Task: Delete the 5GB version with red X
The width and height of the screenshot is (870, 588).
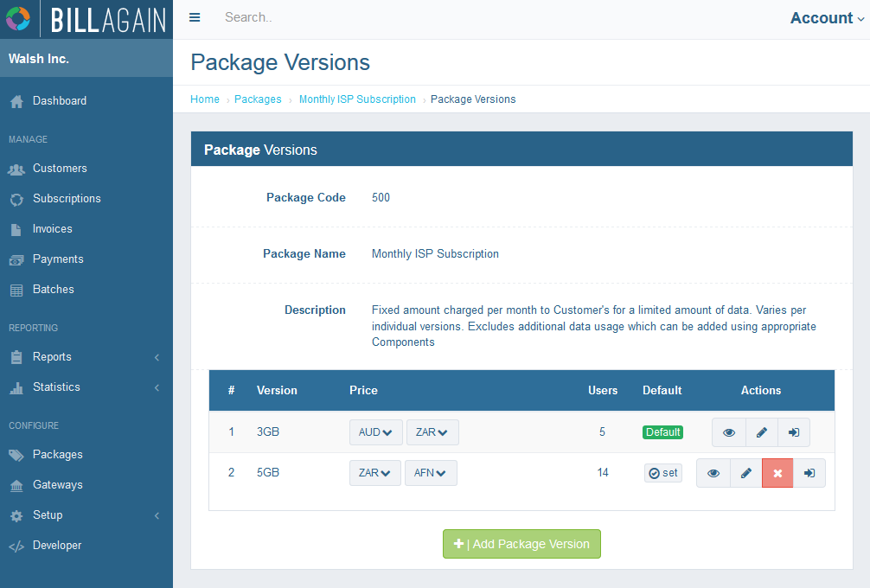Action: [777, 473]
